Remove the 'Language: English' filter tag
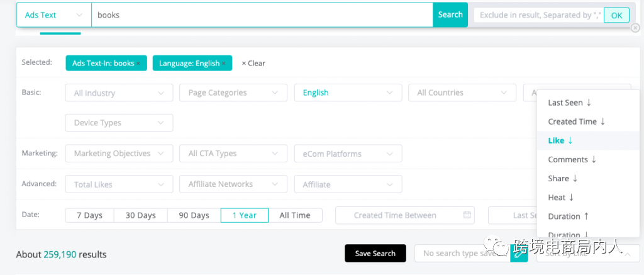Screen dimensions: 644x275 point(224,63)
